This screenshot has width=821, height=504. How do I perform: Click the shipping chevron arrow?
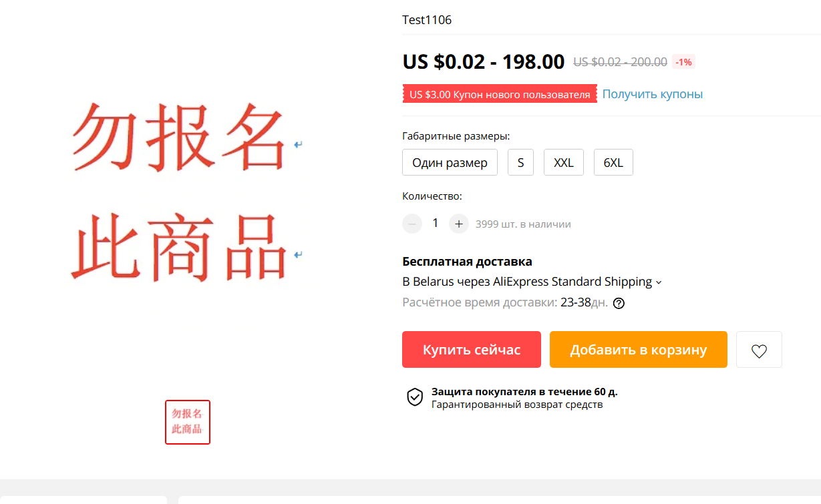tap(659, 282)
